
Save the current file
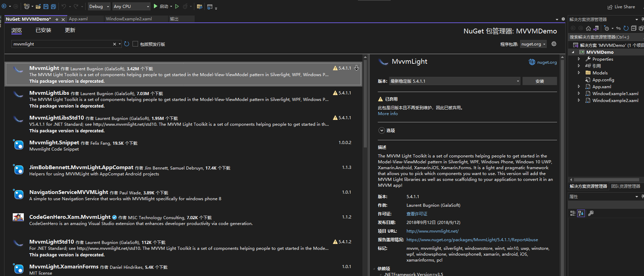pos(46,6)
